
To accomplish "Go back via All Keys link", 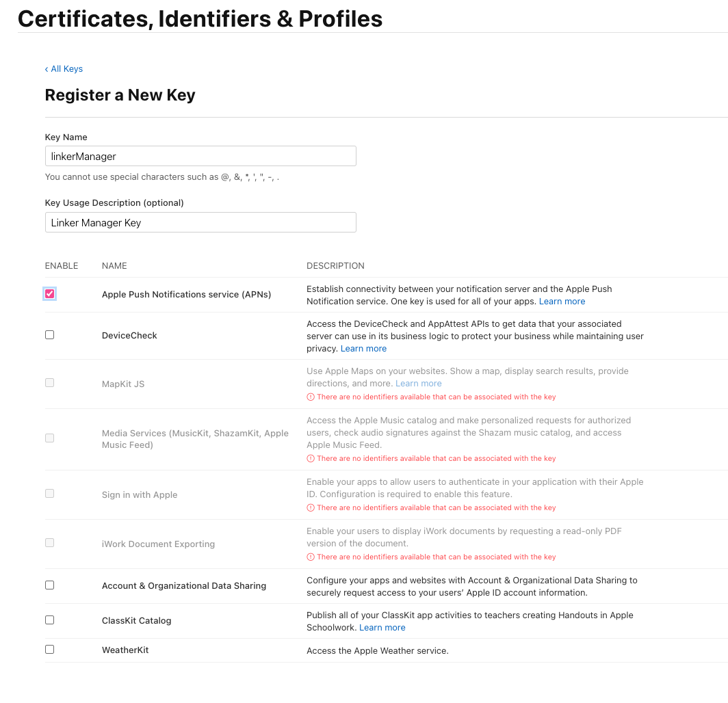I will 64,69.
